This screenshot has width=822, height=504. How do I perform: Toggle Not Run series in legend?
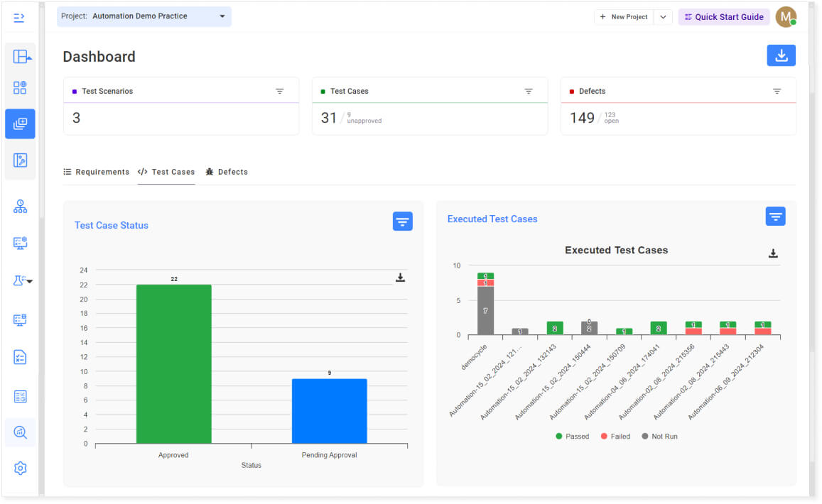[659, 437]
